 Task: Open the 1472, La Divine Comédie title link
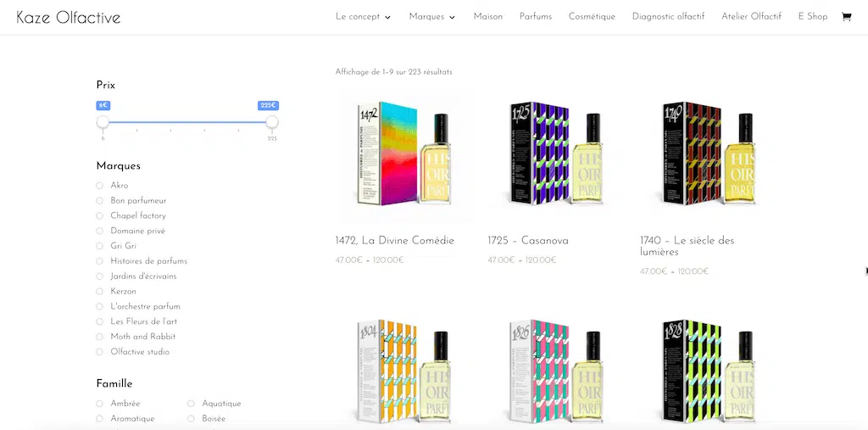pyautogui.click(x=395, y=241)
